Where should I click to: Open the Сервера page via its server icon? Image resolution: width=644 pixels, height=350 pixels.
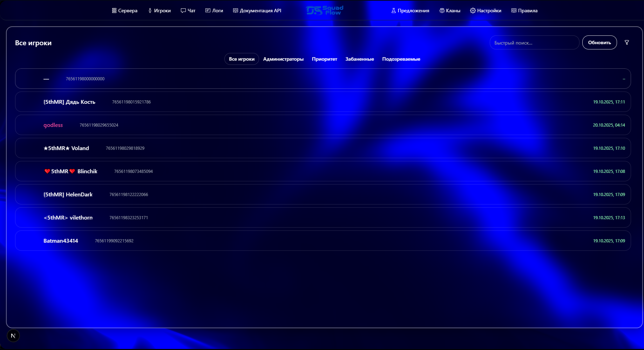click(x=114, y=11)
